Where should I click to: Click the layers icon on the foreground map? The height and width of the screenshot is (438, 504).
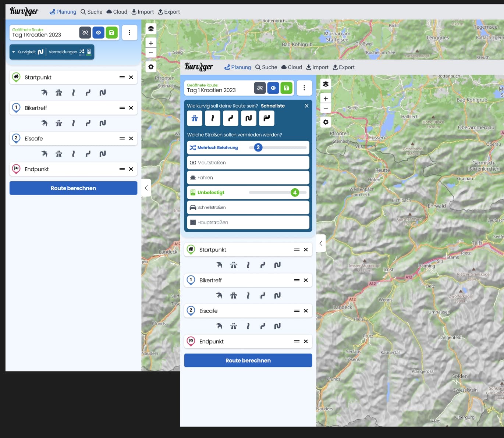click(326, 84)
